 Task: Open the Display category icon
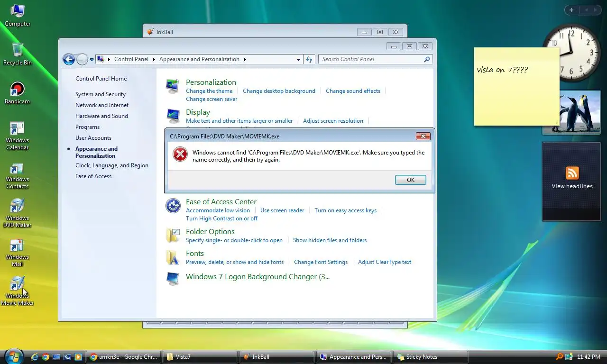pos(173,116)
